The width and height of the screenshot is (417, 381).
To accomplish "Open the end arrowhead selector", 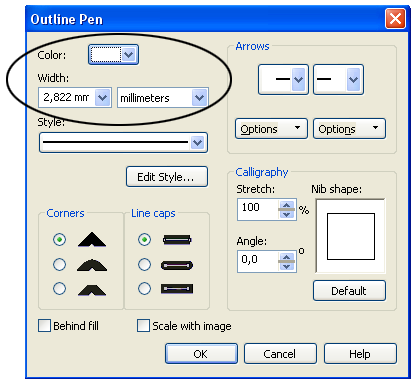I will 338,80.
